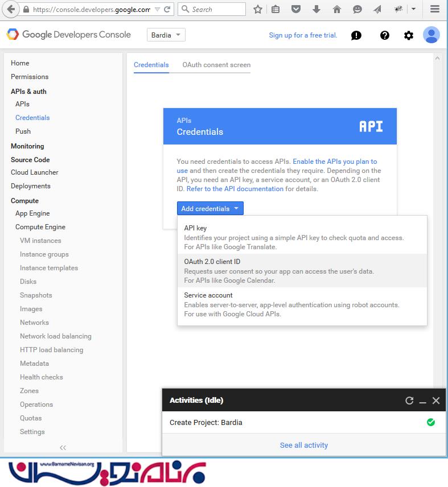Viewport: 448px width, 487px height.
Task: Open the help question mark icon
Action: [385, 35]
